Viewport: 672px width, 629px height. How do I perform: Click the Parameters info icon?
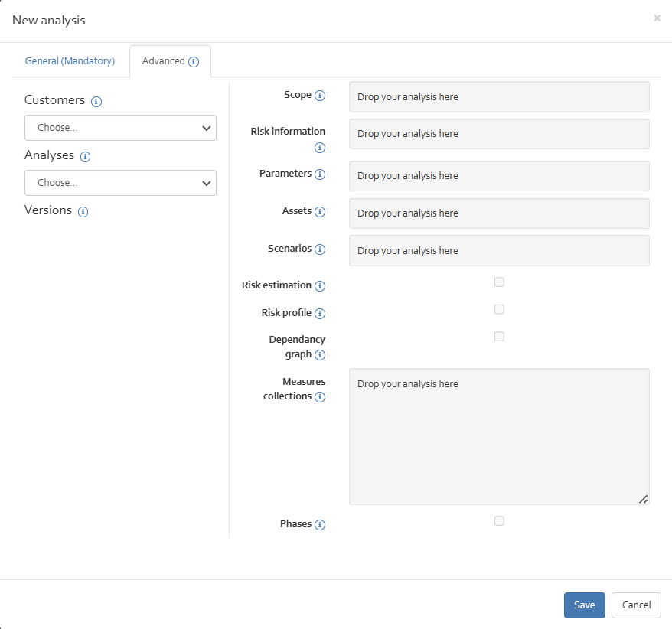320,174
